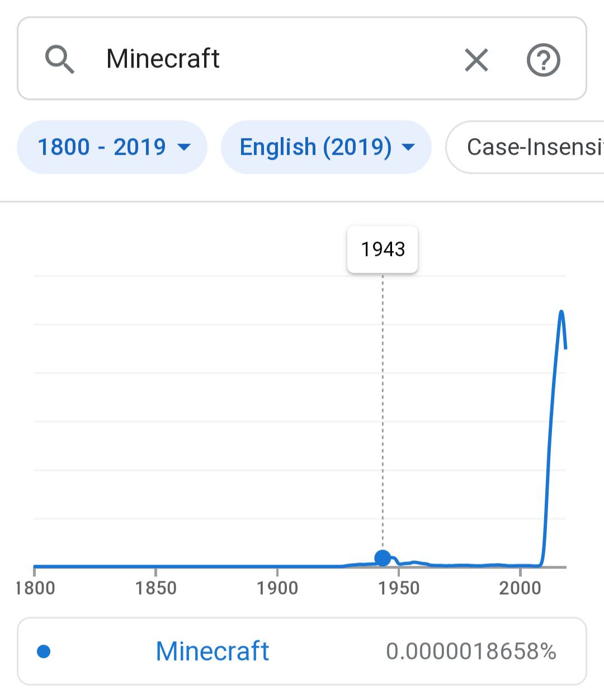Viewport: 604px width, 700px height.
Task: Click the blue Minecraft legend dot
Action: coord(44,651)
